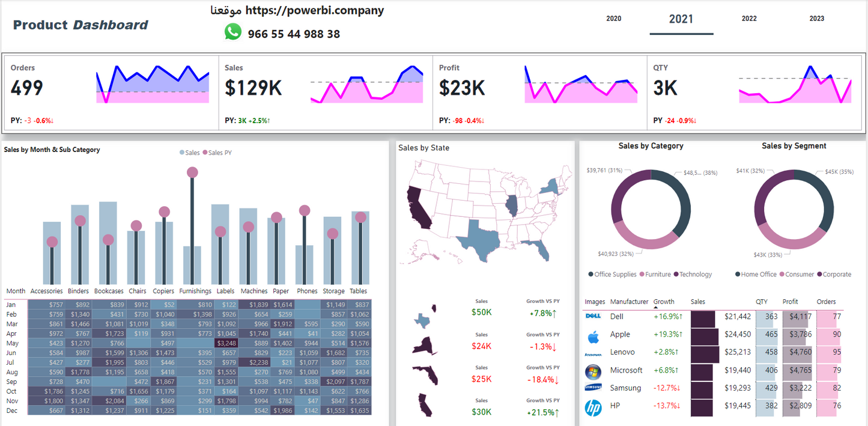868x426 pixels.
Task: Click the Sales PY legend marker
Action: point(205,153)
